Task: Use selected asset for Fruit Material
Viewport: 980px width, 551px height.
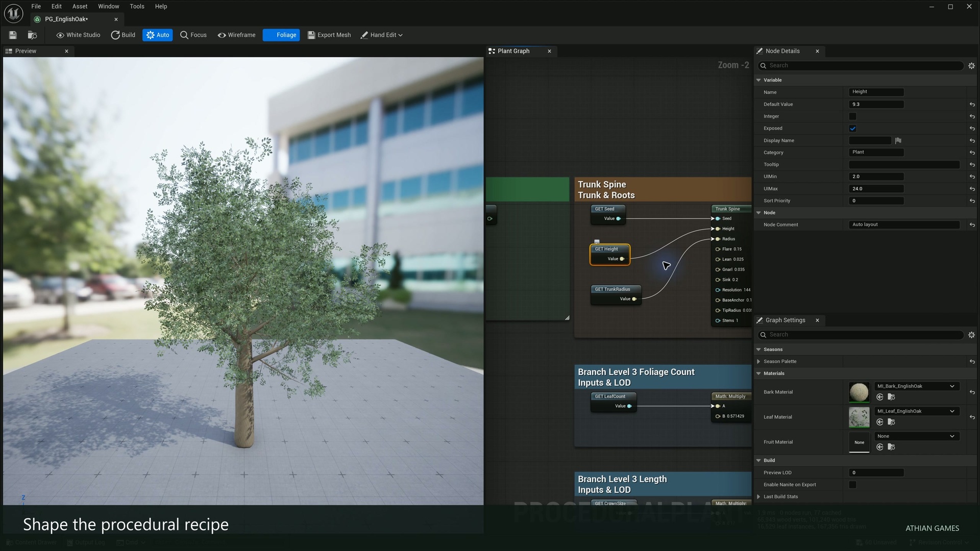Action: point(880,447)
